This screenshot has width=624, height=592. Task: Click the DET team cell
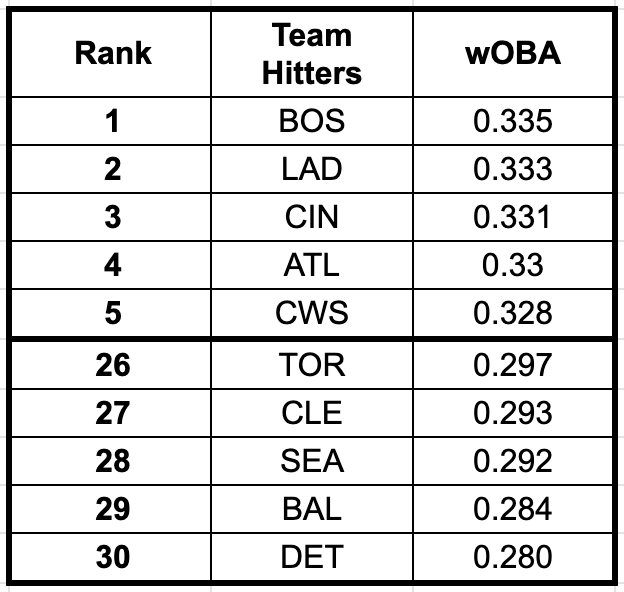coord(312,557)
